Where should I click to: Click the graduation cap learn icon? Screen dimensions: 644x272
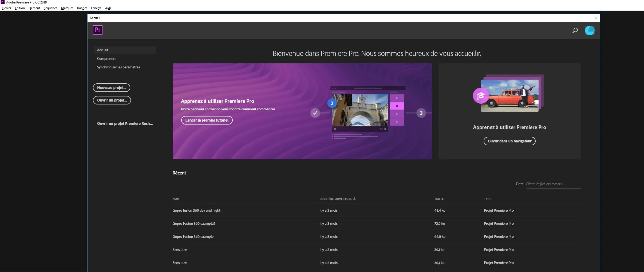tap(481, 96)
